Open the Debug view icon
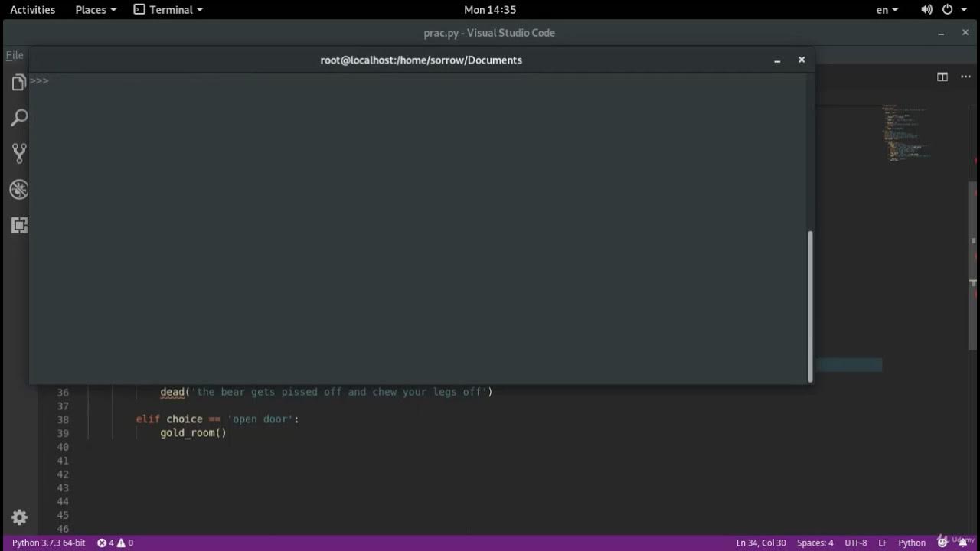 (x=18, y=189)
